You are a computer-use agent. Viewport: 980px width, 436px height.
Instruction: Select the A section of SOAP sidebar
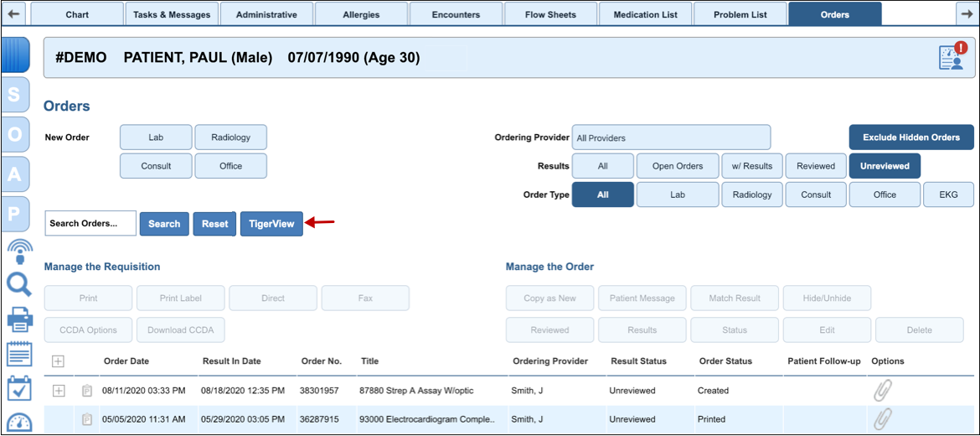point(16,174)
